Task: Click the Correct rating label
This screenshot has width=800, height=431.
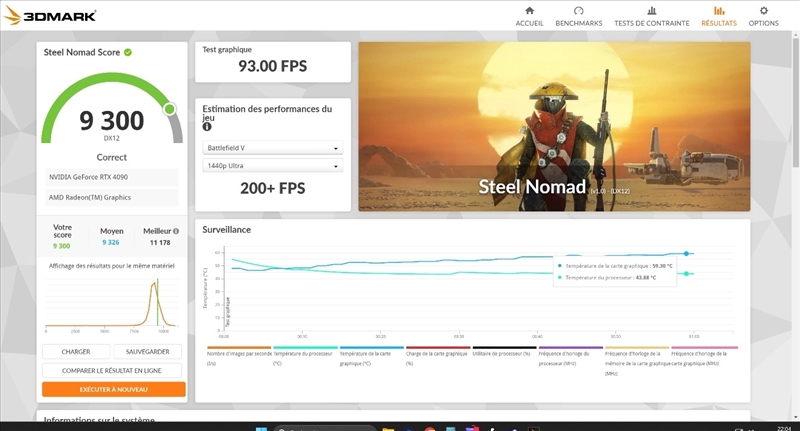Action: tap(112, 158)
